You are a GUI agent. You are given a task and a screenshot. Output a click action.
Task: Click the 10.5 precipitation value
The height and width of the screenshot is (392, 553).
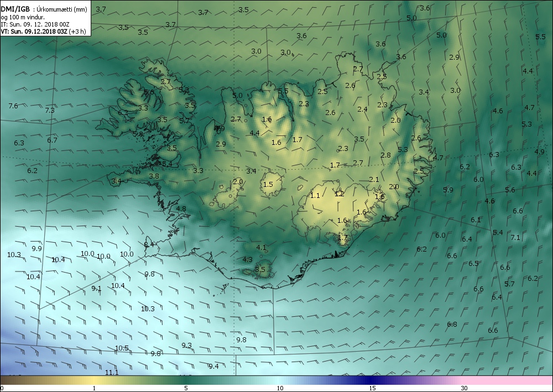122,348
